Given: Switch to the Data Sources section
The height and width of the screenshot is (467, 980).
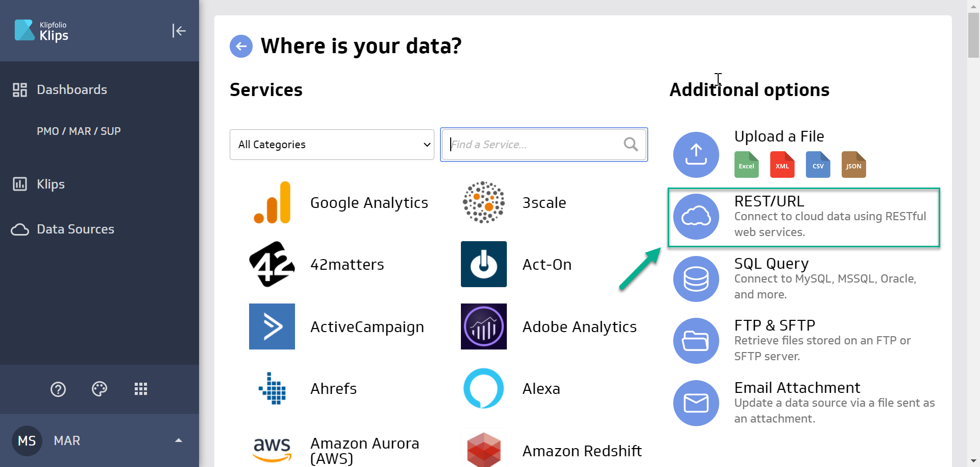Looking at the screenshot, I should [75, 229].
